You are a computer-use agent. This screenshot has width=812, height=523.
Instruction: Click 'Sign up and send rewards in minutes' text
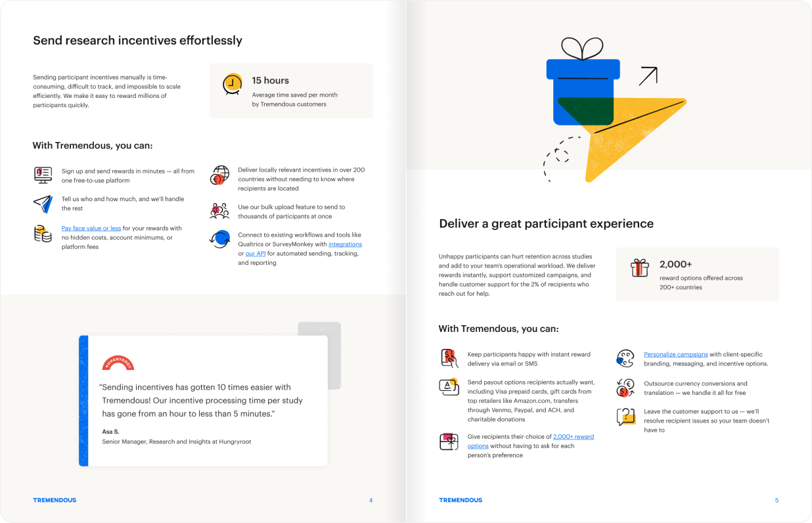pyautogui.click(x=128, y=175)
